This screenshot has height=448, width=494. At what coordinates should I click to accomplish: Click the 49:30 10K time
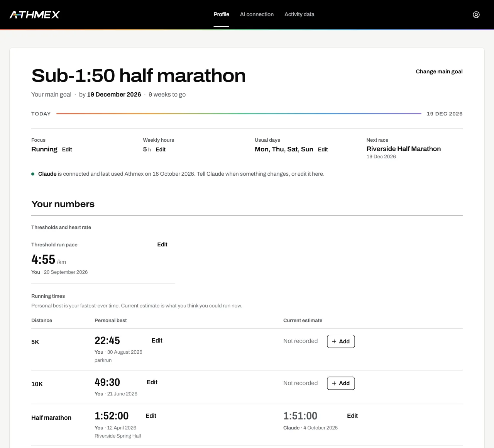(107, 382)
